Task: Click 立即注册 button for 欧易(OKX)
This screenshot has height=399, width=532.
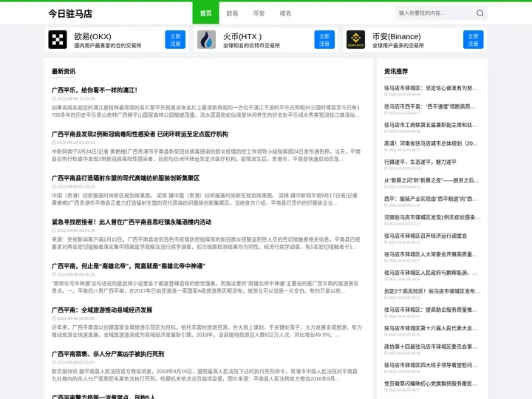Action: 175,40
